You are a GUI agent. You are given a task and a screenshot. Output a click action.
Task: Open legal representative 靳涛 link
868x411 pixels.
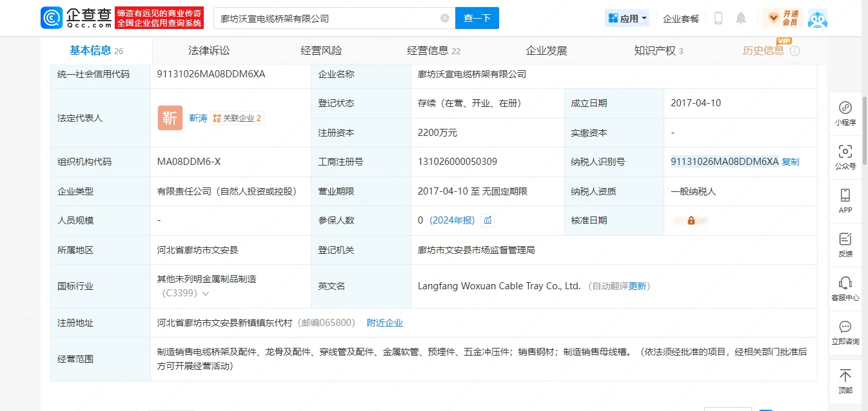[x=198, y=119]
